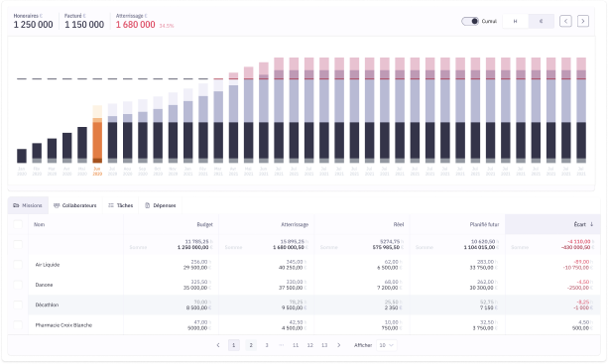Tick the Pharmacie Croix Blanche row checkbox
The height and width of the screenshot is (364, 609).
coord(18,325)
